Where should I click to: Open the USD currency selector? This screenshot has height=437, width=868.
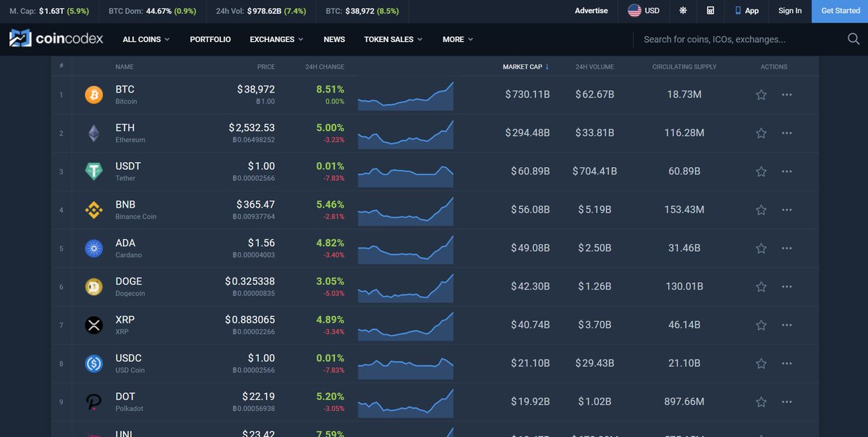coord(644,11)
